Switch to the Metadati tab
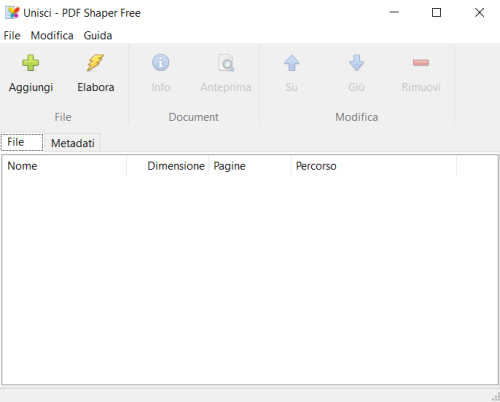 [73, 143]
